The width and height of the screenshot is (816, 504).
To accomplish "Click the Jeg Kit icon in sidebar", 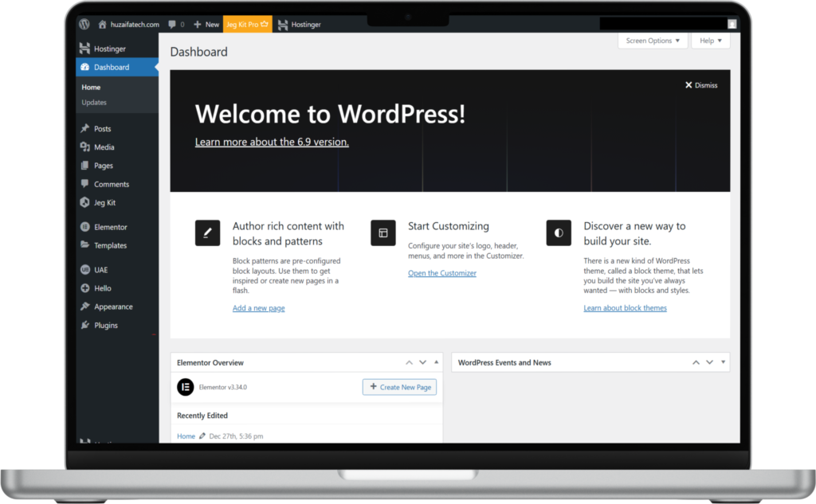I will coord(84,202).
